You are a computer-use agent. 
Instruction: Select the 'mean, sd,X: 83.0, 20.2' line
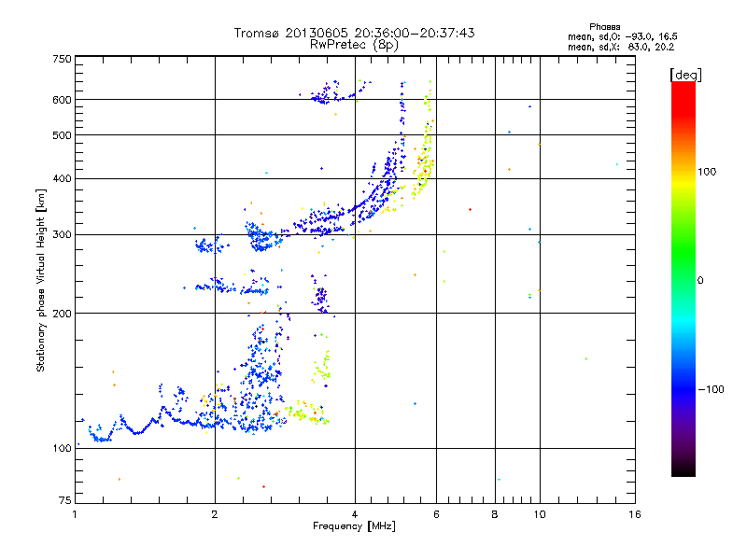621,47
